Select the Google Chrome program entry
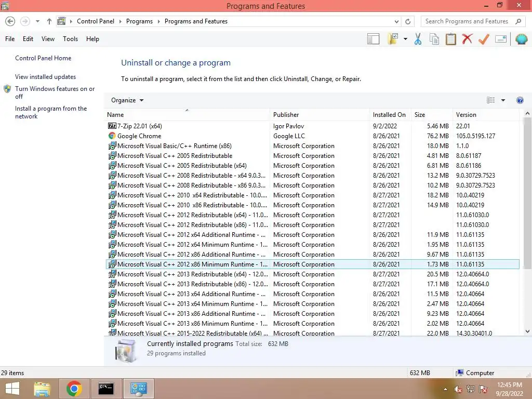 (312, 136)
